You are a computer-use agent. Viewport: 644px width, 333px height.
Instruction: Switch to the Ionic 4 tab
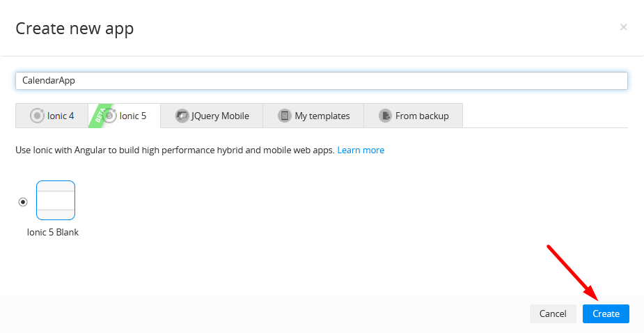point(52,116)
